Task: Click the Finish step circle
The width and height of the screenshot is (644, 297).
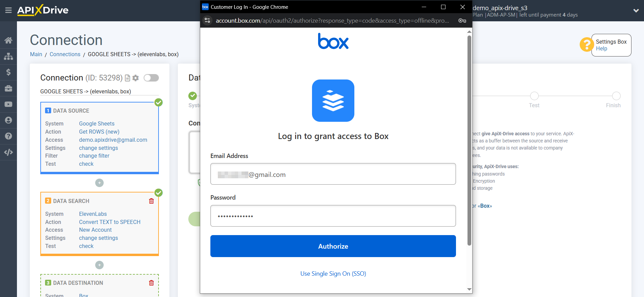Action: click(616, 96)
